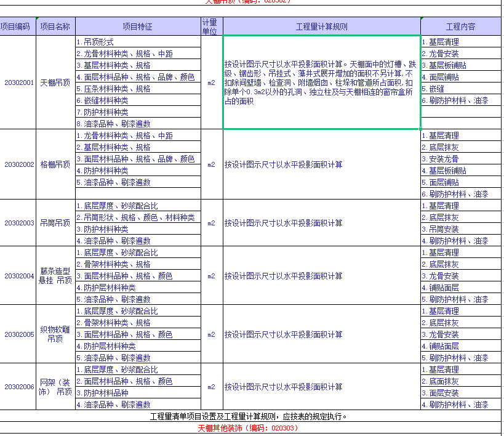504x436 pixels.
Task: Select 4.面层材料品种、规格、品牌、颜色 cell
Action: point(138,77)
